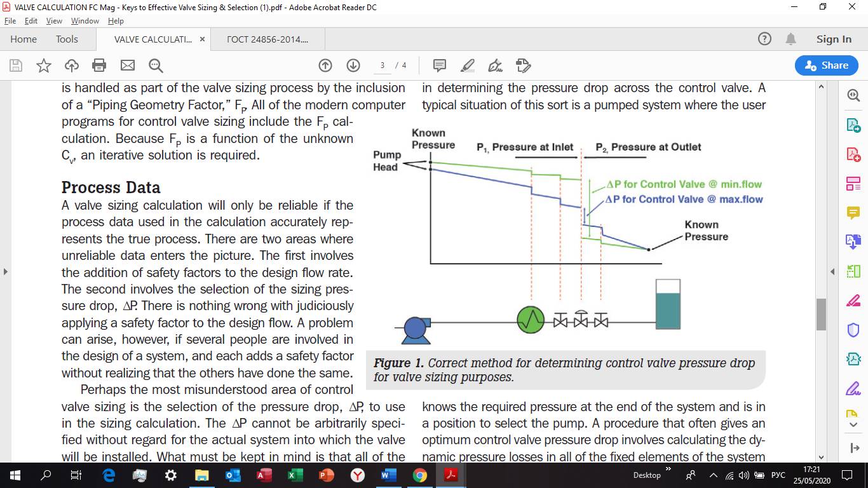Add a comment from the toolbar
868x488 pixels.
coord(439,65)
